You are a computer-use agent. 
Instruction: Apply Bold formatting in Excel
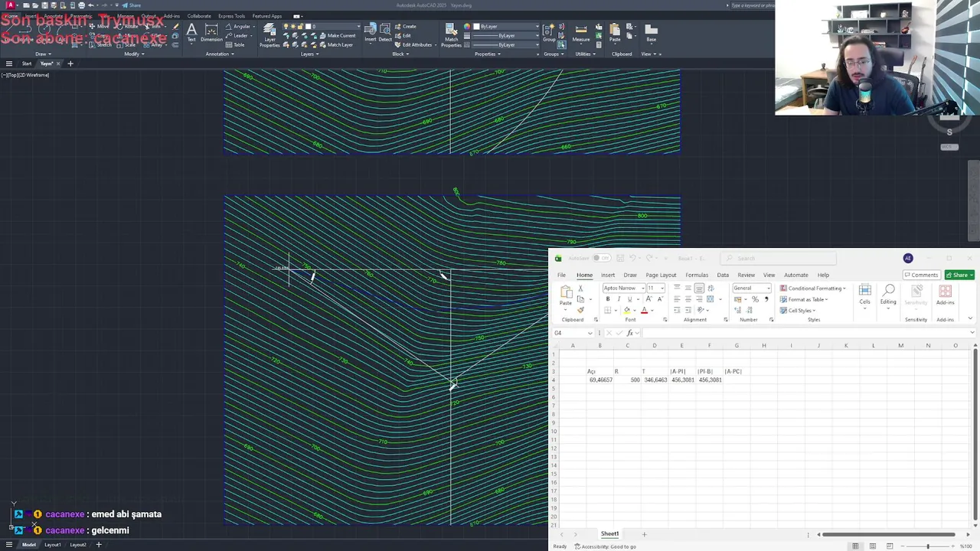[608, 299]
